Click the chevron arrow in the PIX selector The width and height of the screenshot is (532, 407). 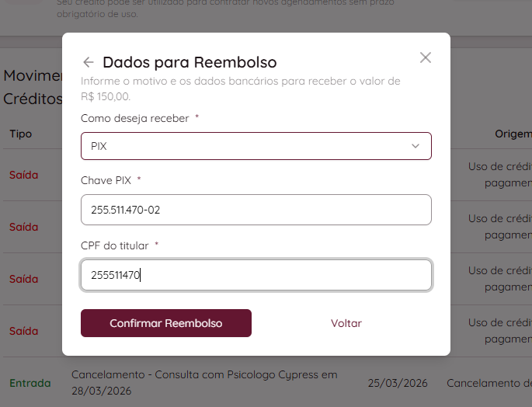tap(416, 146)
